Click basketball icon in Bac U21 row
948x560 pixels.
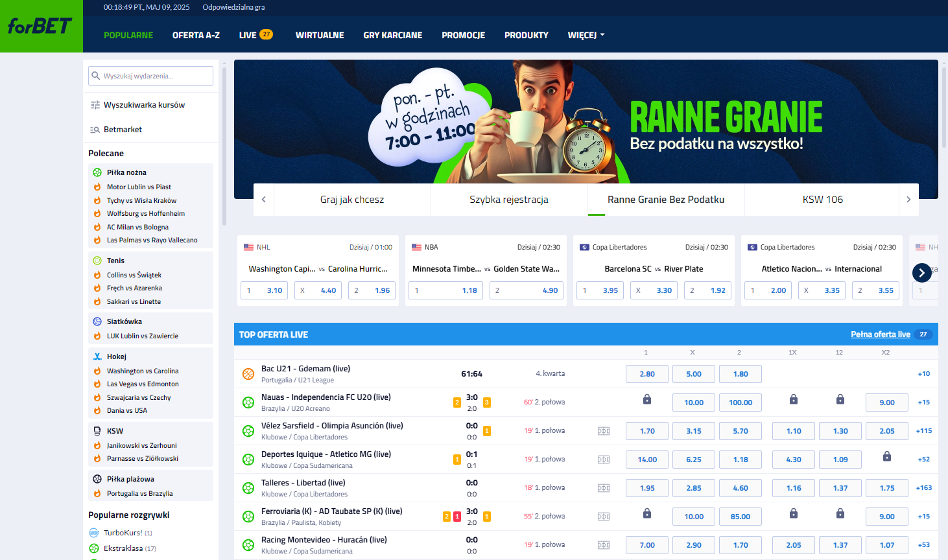coord(248,374)
